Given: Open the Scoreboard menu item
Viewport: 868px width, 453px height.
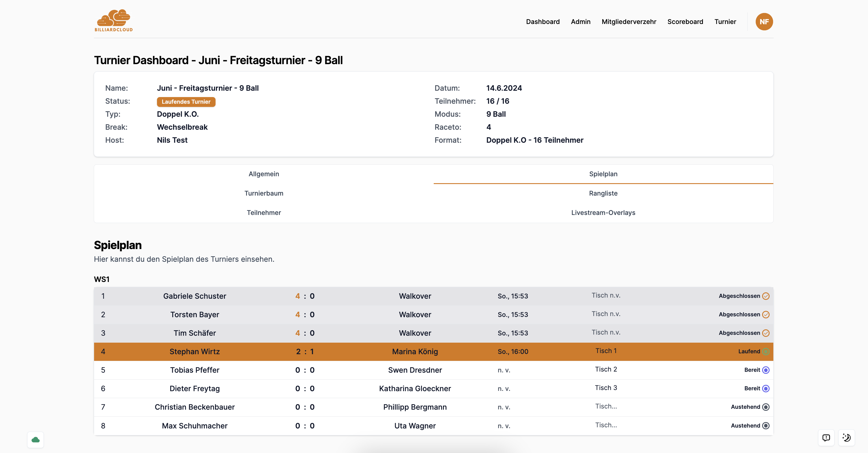Looking at the screenshot, I should (x=685, y=22).
